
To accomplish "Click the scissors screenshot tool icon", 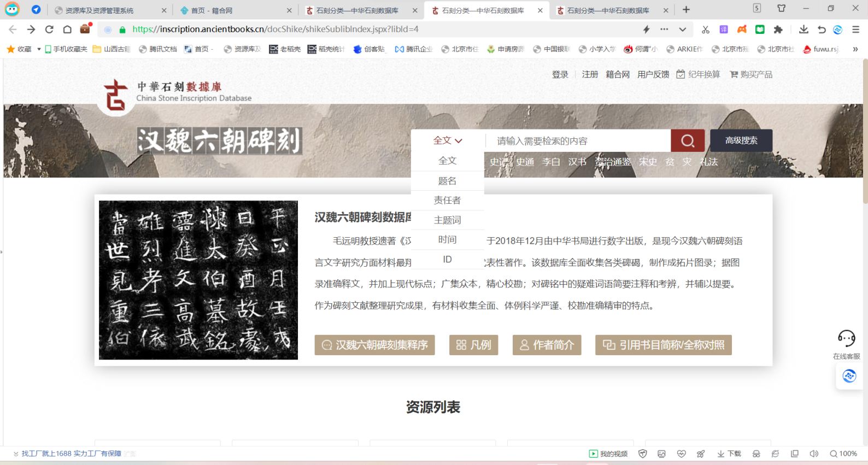I will pyautogui.click(x=706, y=30).
